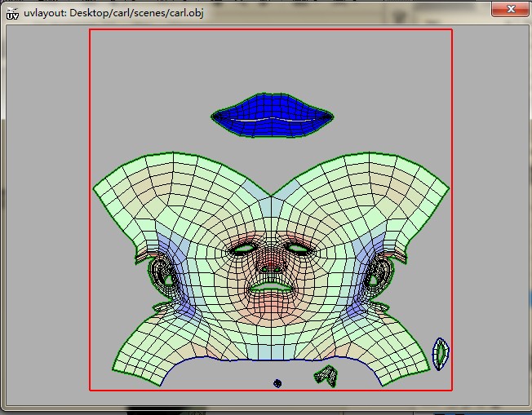Click the tiny round shell at bottom center

tap(277, 383)
